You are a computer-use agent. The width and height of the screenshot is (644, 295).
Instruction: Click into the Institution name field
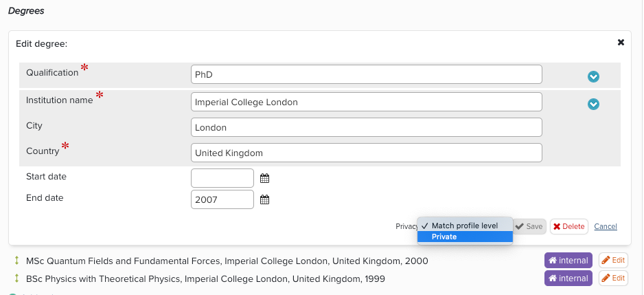[x=366, y=102]
